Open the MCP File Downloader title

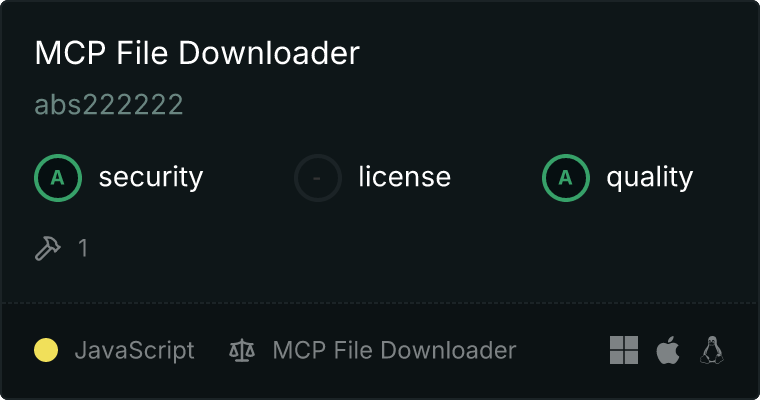tap(197, 53)
